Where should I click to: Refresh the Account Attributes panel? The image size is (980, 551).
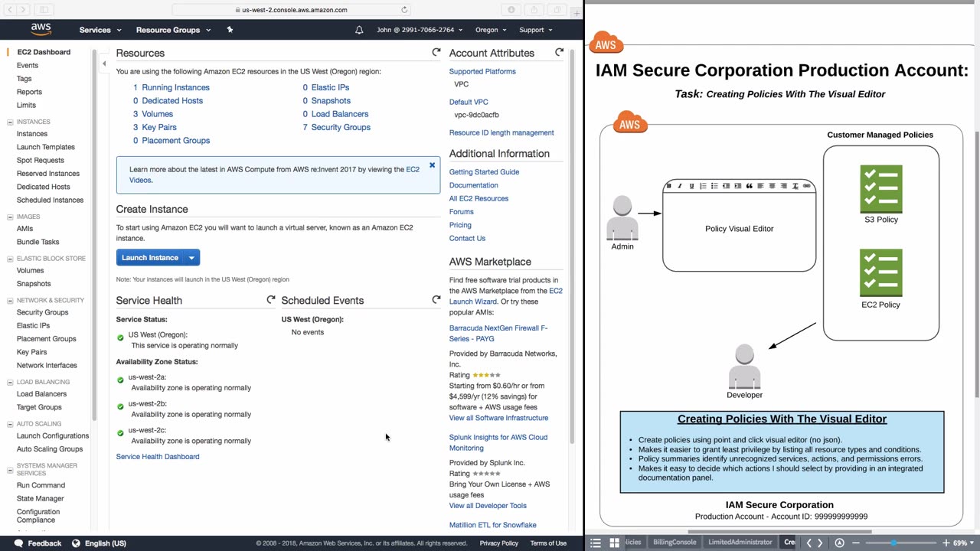pos(559,52)
